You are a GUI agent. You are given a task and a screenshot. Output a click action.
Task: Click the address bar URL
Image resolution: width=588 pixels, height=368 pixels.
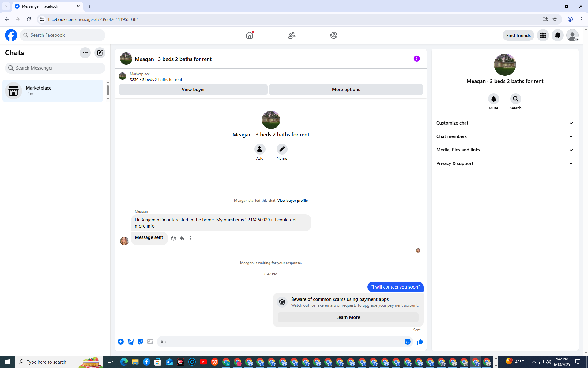[93, 19]
